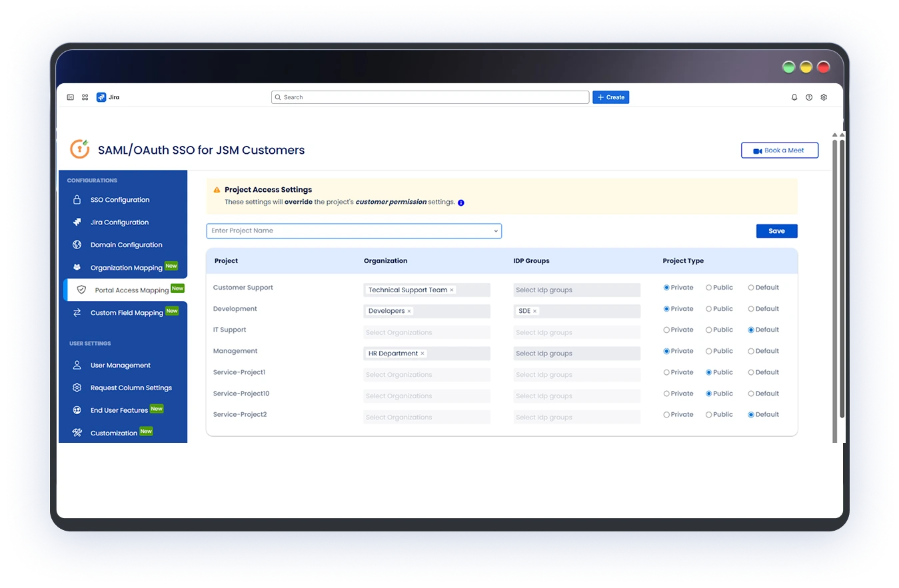Viewport: 899px width, 588px height.
Task: Click the Save button
Action: [776, 231]
